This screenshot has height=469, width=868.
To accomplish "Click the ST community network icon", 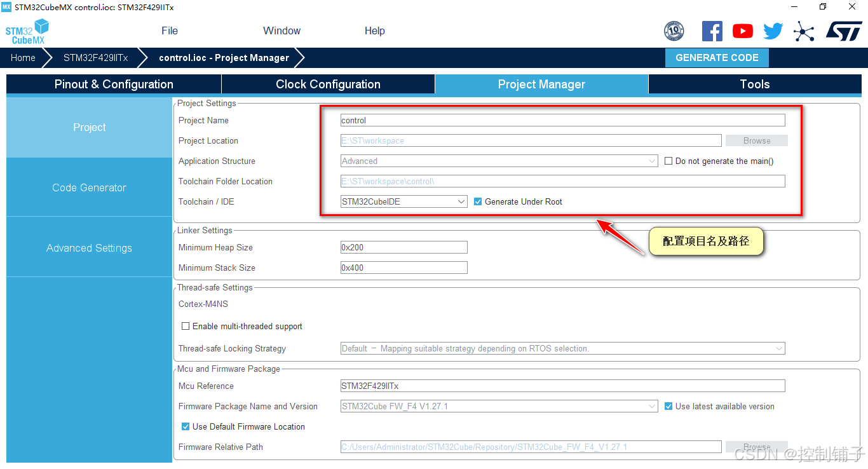I will pyautogui.click(x=804, y=31).
